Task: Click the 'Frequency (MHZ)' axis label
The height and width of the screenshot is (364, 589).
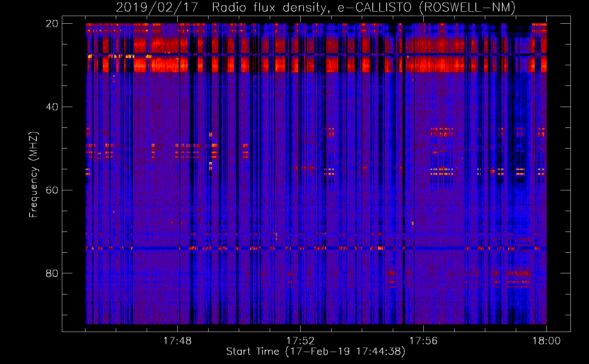Action: 33,175
